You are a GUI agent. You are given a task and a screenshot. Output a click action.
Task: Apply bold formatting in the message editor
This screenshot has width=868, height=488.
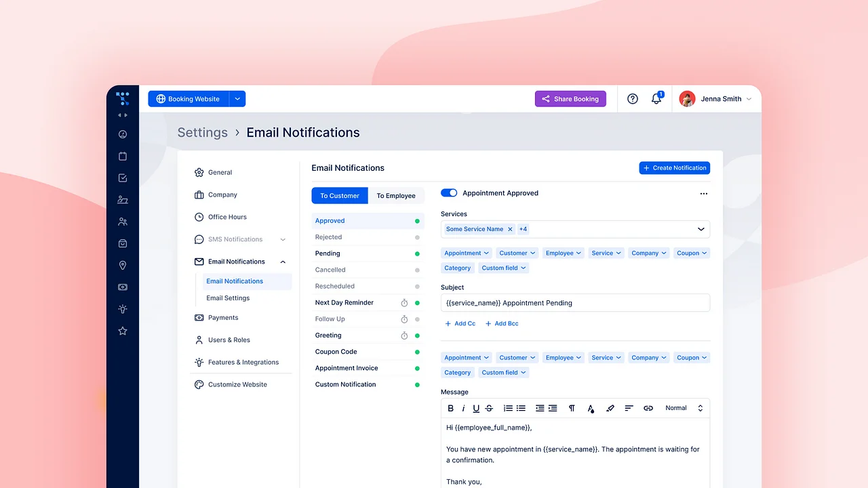(450, 407)
